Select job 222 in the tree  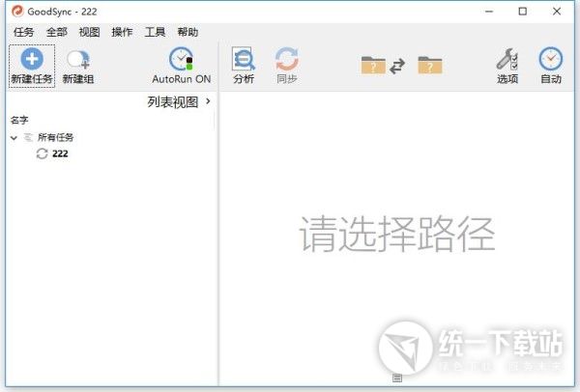pyautogui.click(x=60, y=154)
